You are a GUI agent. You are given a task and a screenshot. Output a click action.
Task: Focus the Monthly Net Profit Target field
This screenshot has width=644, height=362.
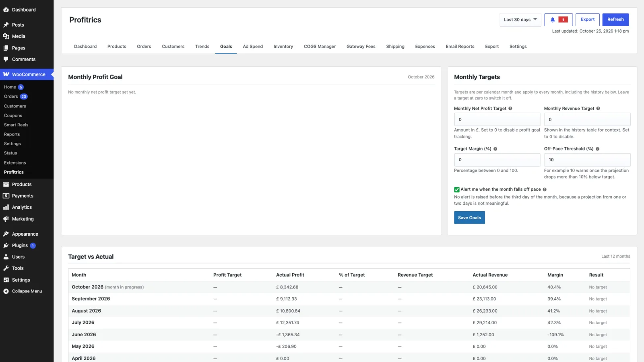(497, 119)
